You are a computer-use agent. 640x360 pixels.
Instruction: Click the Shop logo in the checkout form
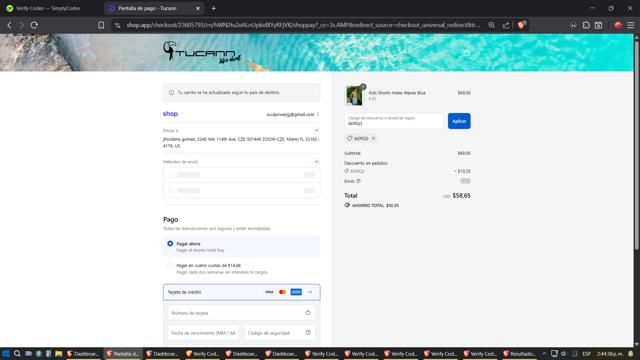click(x=170, y=114)
